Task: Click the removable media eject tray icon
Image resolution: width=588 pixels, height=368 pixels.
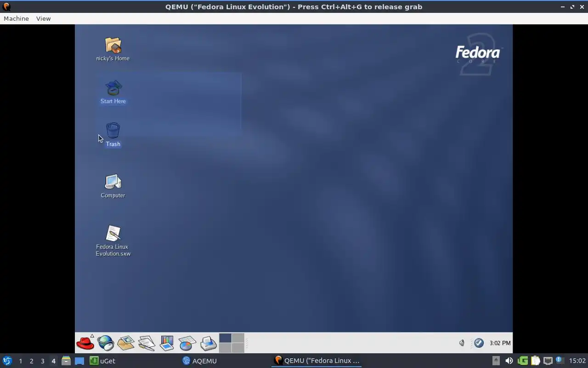Action: click(496, 361)
